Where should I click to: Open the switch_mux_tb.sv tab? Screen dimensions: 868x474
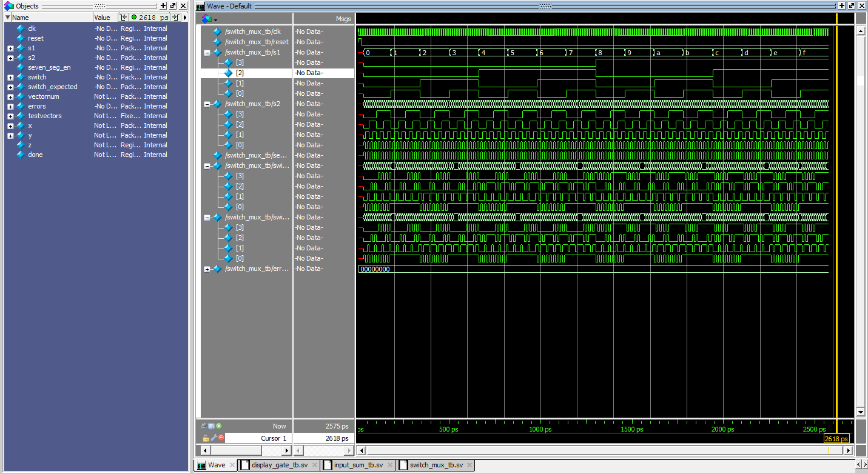pyautogui.click(x=436, y=466)
